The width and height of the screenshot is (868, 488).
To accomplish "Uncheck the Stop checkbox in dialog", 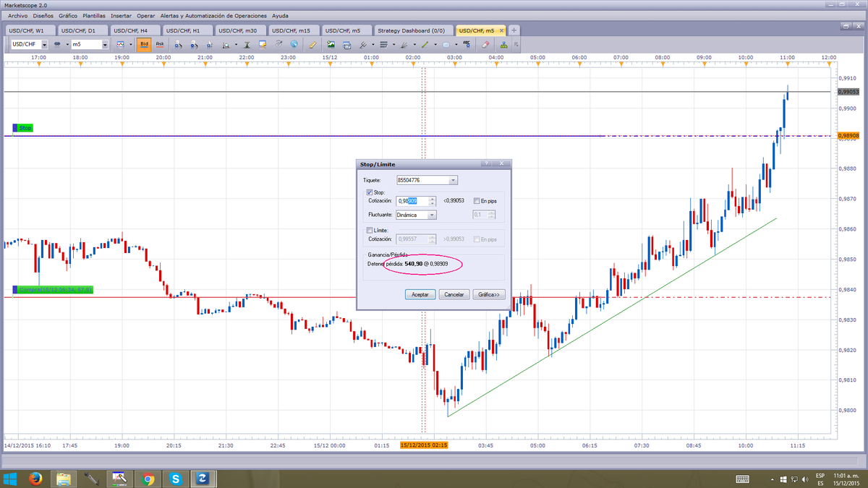I will 370,192.
